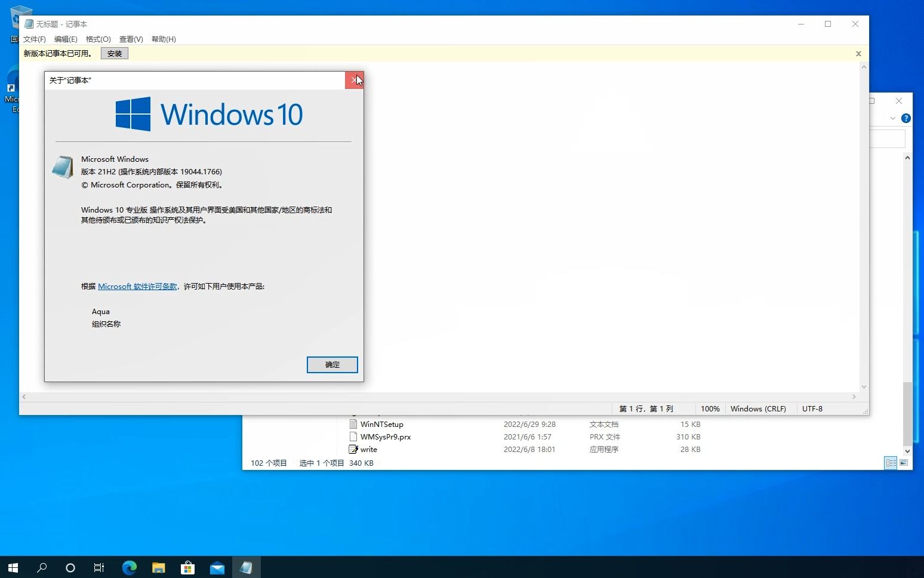
Task: Close the About Notepad dialog
Action: click(354, 80)
